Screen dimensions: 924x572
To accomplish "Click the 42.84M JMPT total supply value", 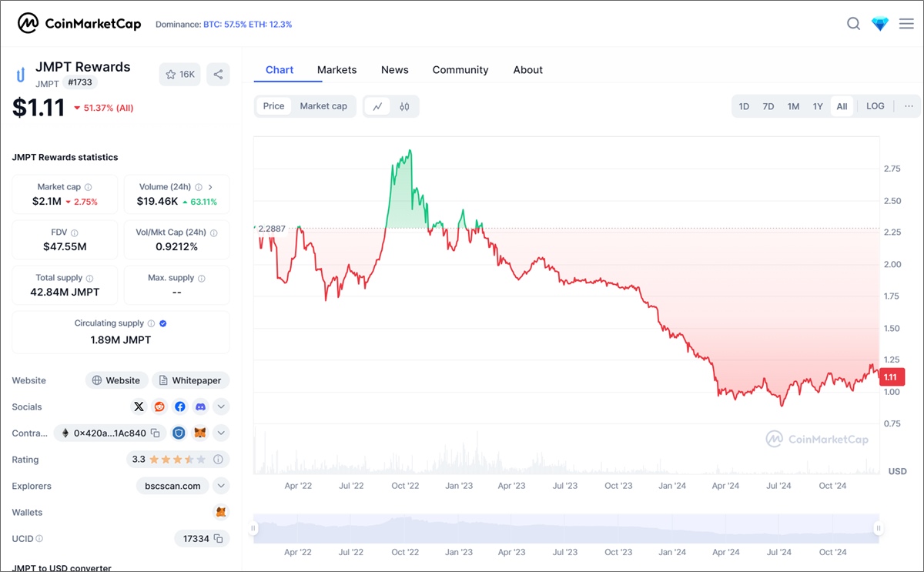I will [x=65, y=292].
